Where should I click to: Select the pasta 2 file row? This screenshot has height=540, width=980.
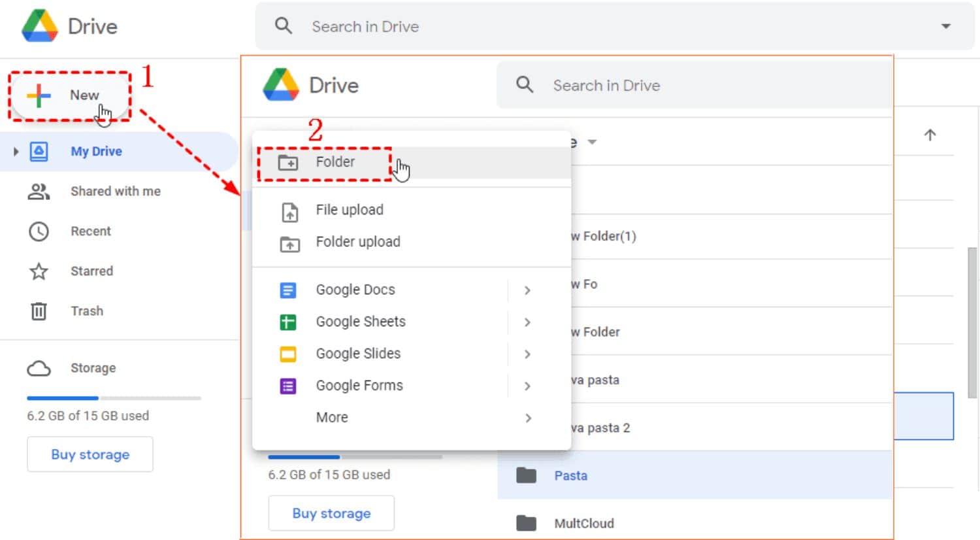click(732, 428)
